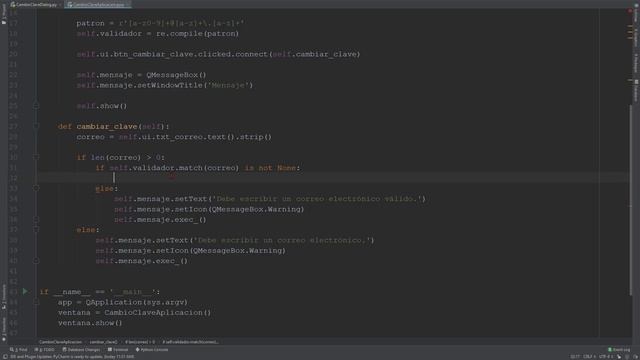Toggle the read-only lock icon in status bar
Screen dimensions: 640x360
point(619,357)
